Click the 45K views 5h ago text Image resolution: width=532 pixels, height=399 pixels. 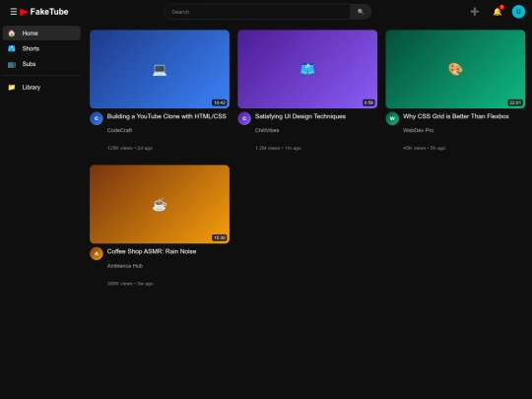tap(424, 148)
